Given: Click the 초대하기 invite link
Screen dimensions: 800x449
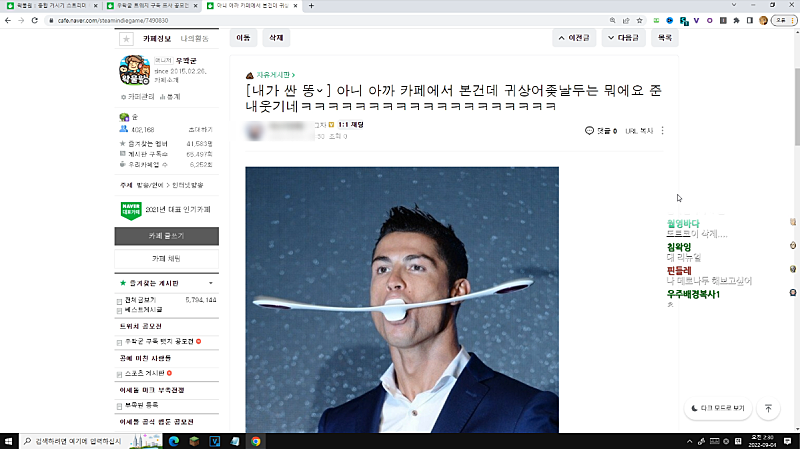Looking at the screenshot, I should pos(200,130).
